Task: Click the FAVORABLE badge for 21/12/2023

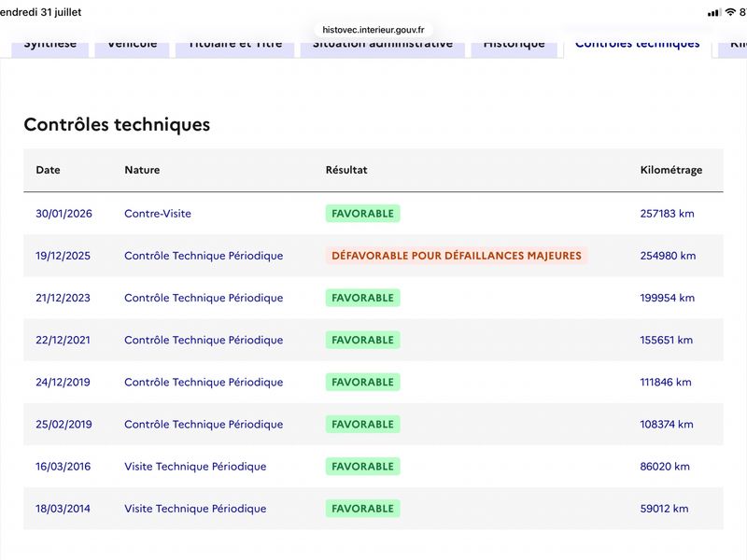Action: point(362,298)
